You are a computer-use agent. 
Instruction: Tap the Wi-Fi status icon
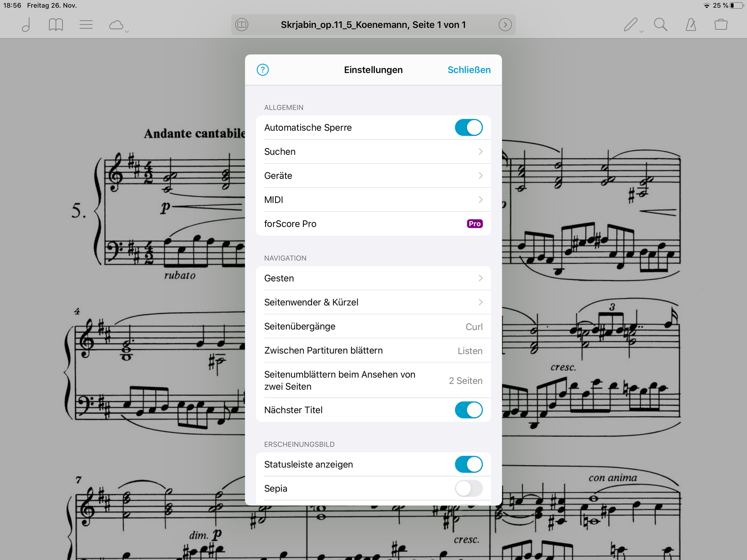pos(707,5)
